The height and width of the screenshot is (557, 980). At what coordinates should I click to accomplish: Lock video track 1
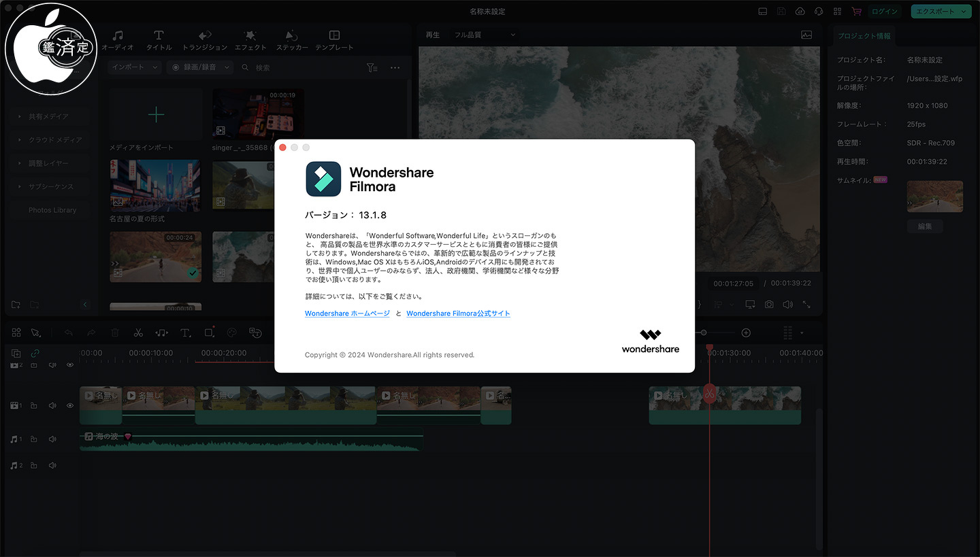tap(34, 405)
